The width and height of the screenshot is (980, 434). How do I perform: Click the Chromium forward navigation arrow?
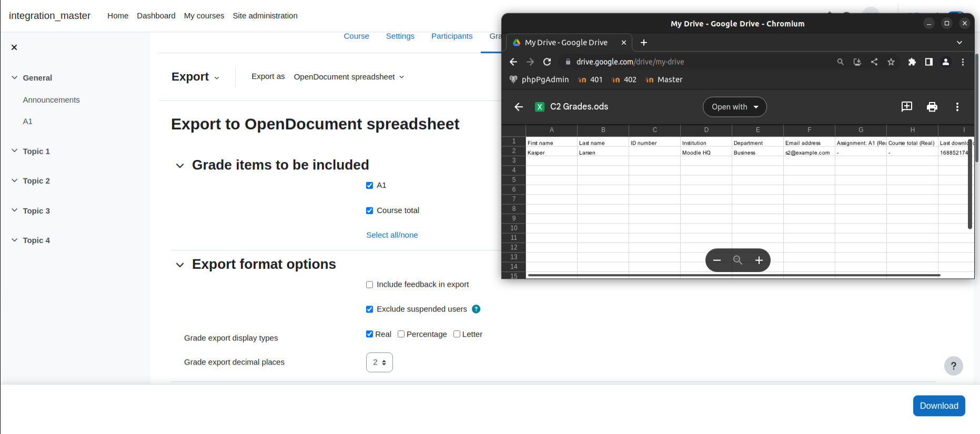click(x=530, y=62)
